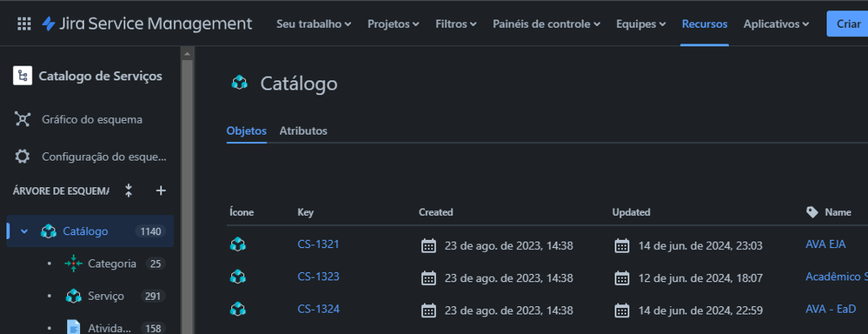This screenshot has height=334, width=868.
Task: Click the object icon in CS-1321 row
Action: tap(237, 244)
